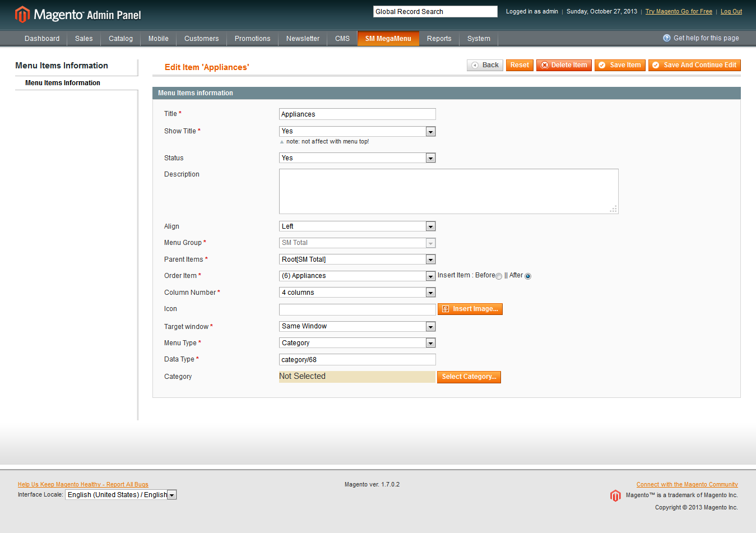
Task: Click the Icon path input field
Action: coord(358,309)
